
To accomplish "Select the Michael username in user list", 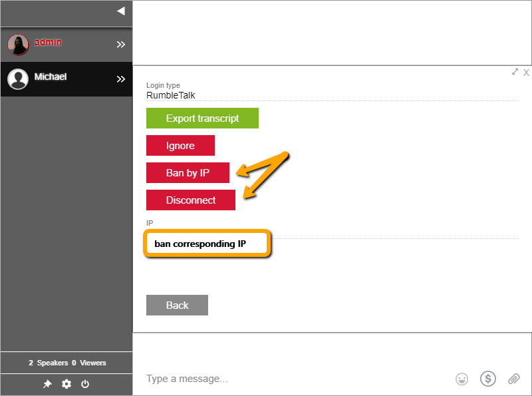I will [51, 77].
